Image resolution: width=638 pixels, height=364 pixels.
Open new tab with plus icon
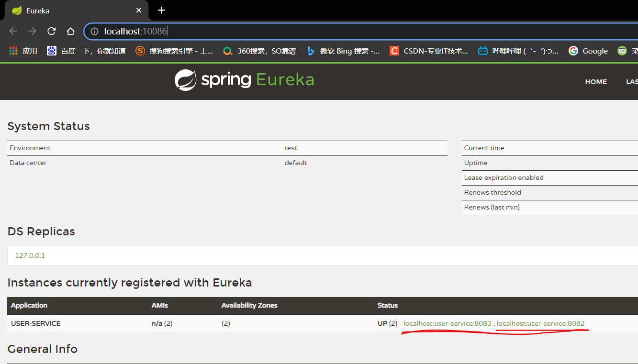point(162,10)
